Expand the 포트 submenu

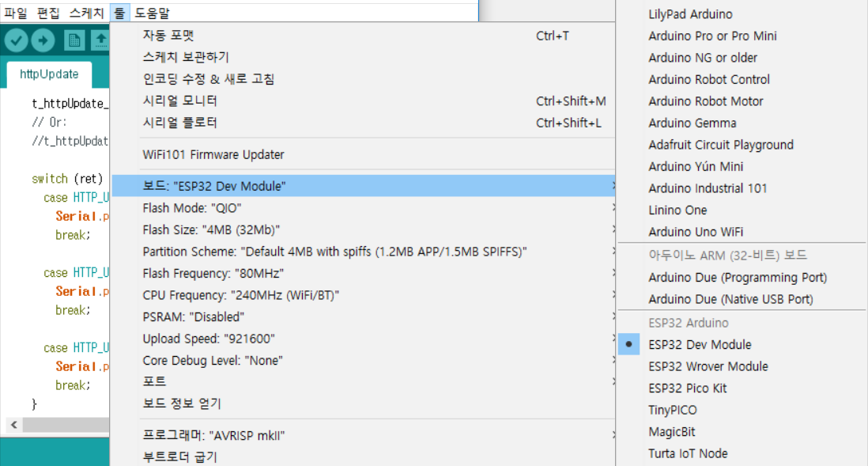coord(363,382)
